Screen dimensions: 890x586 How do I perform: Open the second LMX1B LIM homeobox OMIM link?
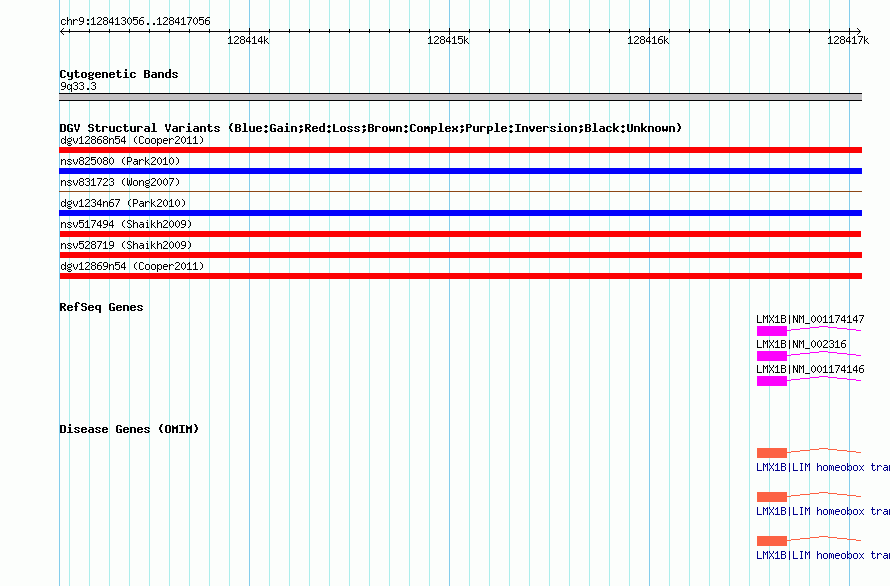(x=822, y=512)
